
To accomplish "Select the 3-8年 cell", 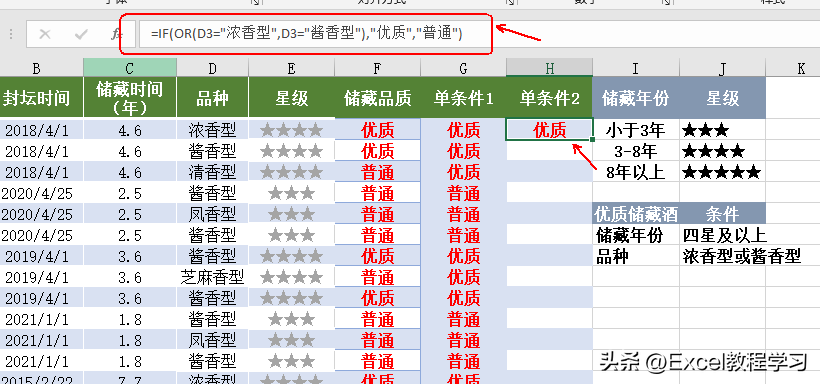I will [635, 151].
